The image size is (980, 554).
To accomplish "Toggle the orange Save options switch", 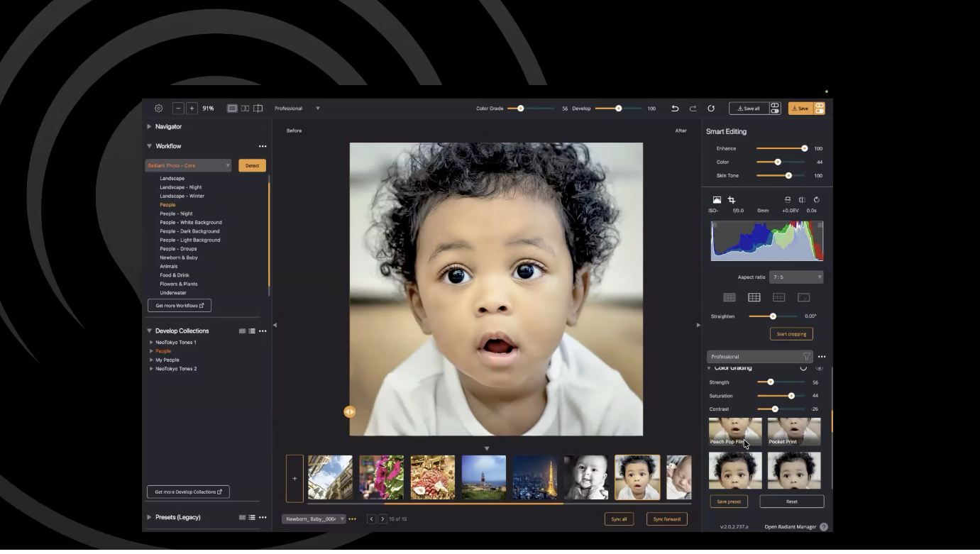I will tap(820, 109).
